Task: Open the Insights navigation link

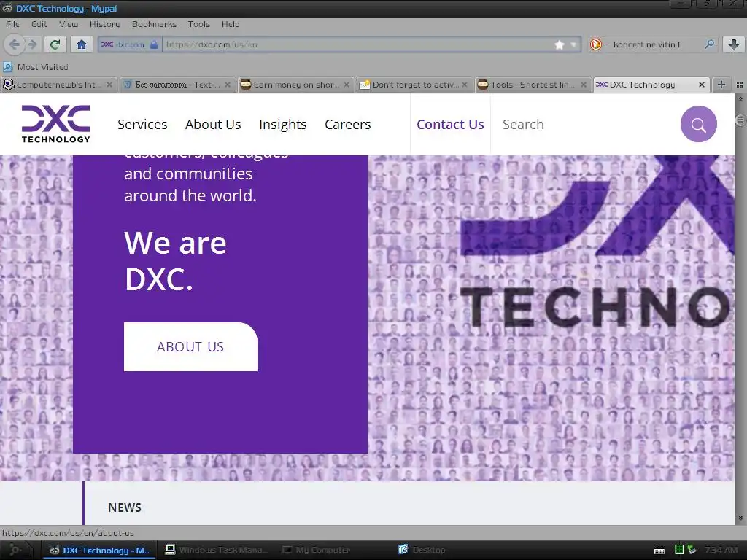Action: click(x=282, y=124)
